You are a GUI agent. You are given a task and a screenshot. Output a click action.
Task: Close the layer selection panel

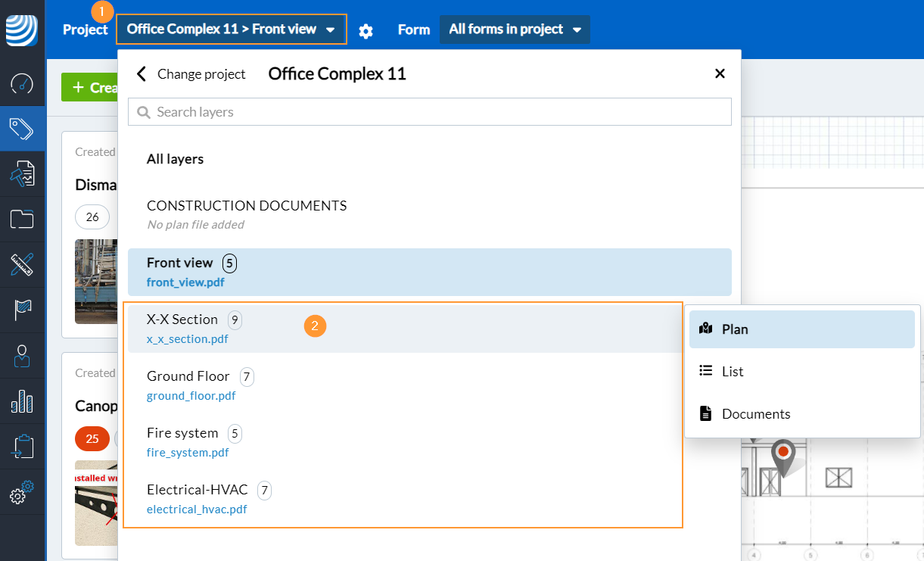coord(720,73)
